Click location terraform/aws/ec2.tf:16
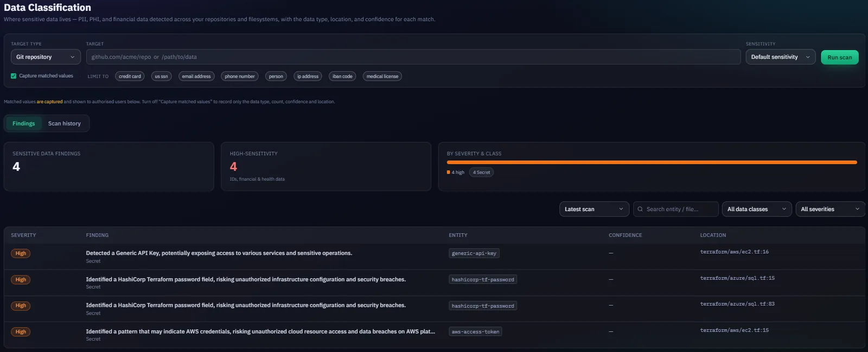The image size is (868, 352). pos(735,252)
